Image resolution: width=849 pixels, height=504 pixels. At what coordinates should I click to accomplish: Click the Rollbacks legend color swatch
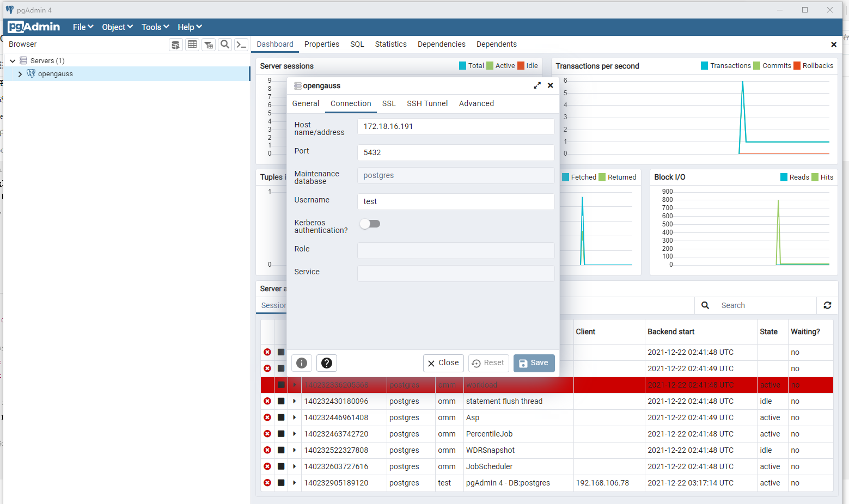(x=797, y=66)
